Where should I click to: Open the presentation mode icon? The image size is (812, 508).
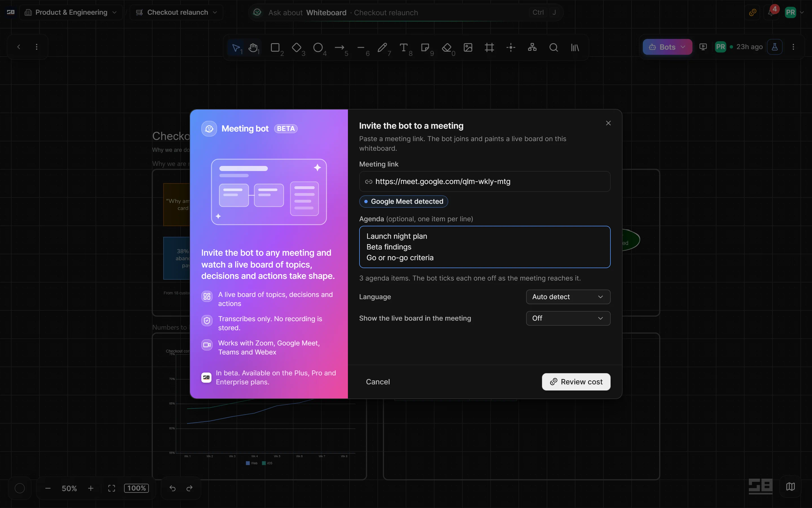[703, 47]
